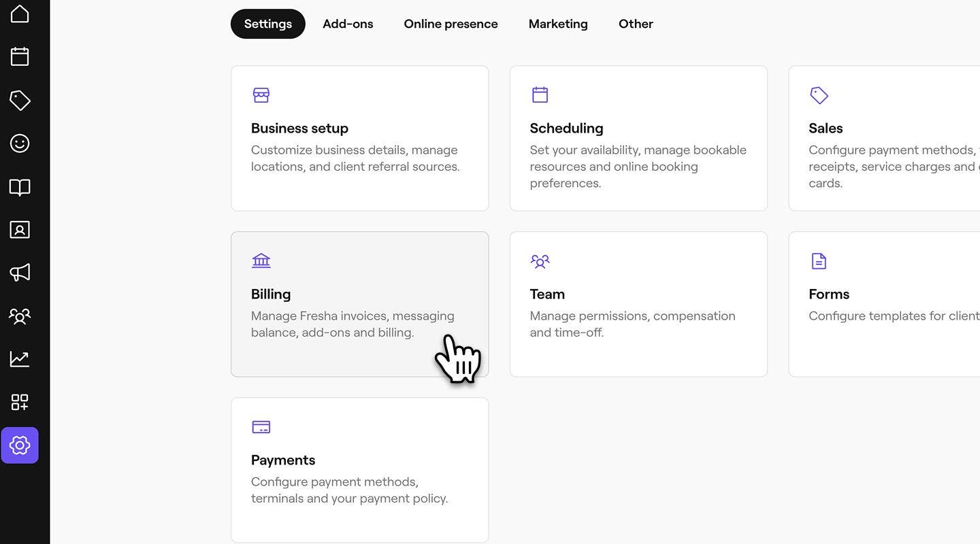This screenshot has height=544, width=980.
Task: Open the Catalog book sidebar icon
Action: click(20, 187)
